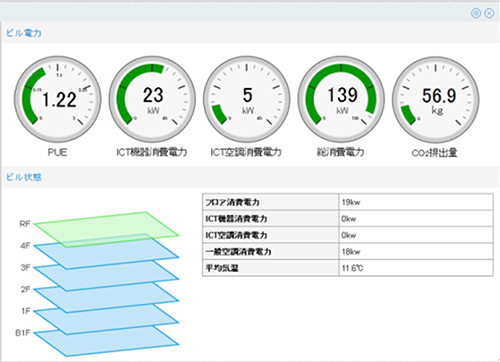The height and width of the screenshot is (362, 500).
Task: Click the RF floor label
Action: click(x=25, y=224)
